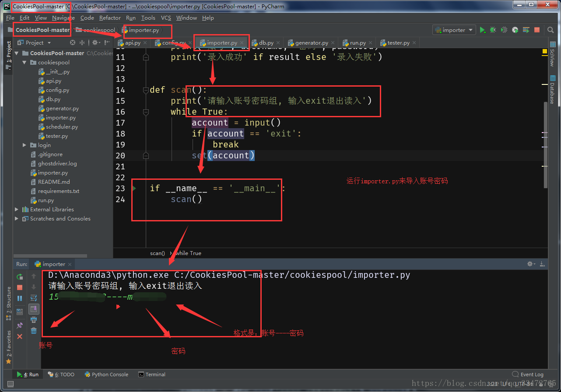This screenshot has width=561, height=392.
Task: Click scan() in the editor breadcrumb
Action: coord(158,253)
